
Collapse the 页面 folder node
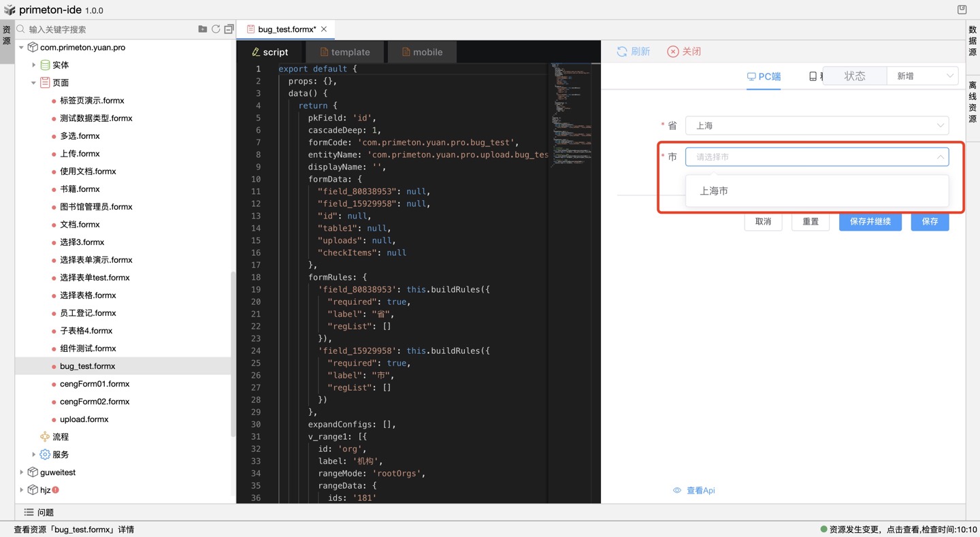tap(34, 83)
